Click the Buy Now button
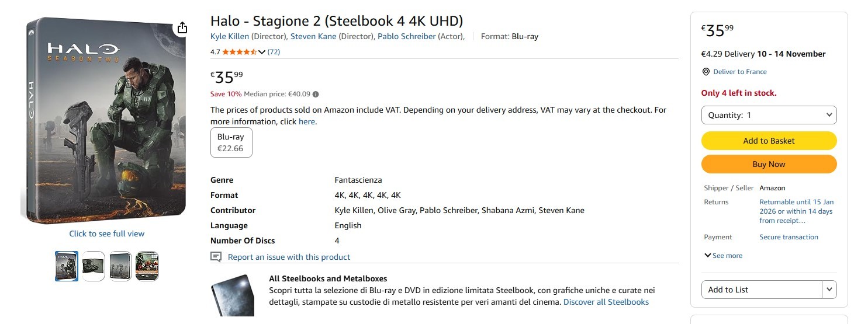This screenshot has width=868, height=324. tap(769, 164)
